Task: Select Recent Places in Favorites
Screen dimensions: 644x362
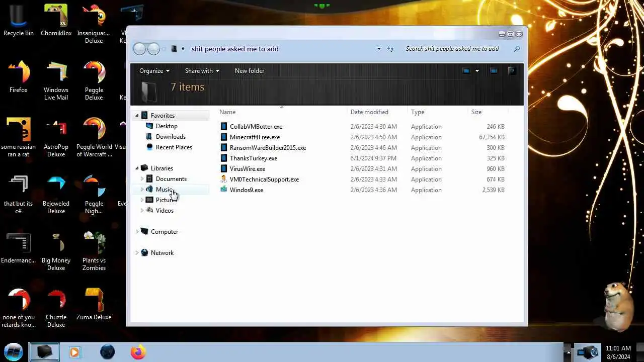Action: coord(174,147)
